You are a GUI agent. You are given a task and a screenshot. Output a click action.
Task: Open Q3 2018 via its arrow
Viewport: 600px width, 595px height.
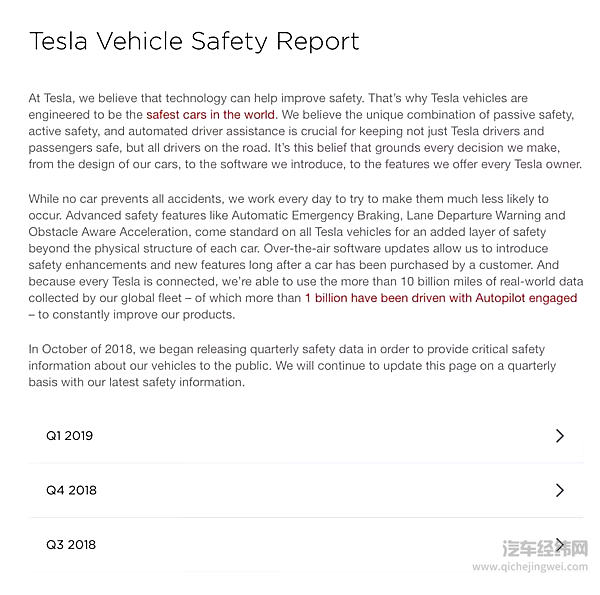(x=559, y=544)
